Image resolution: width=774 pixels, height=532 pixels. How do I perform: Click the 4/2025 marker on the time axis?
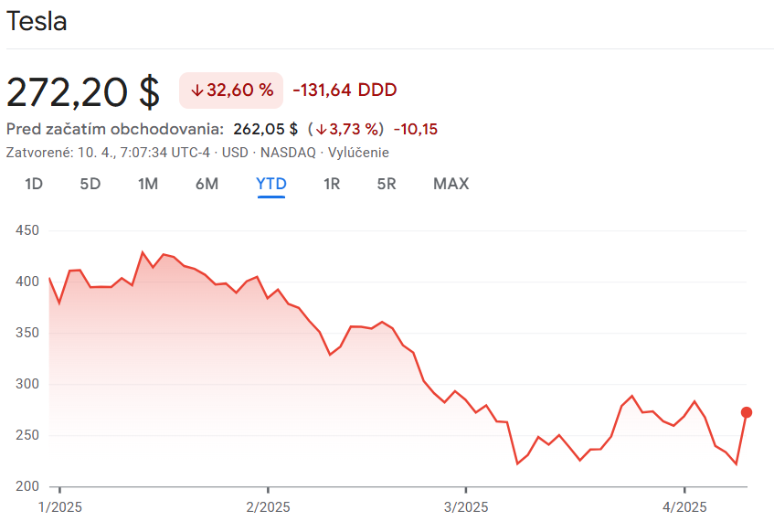[684, 506]
